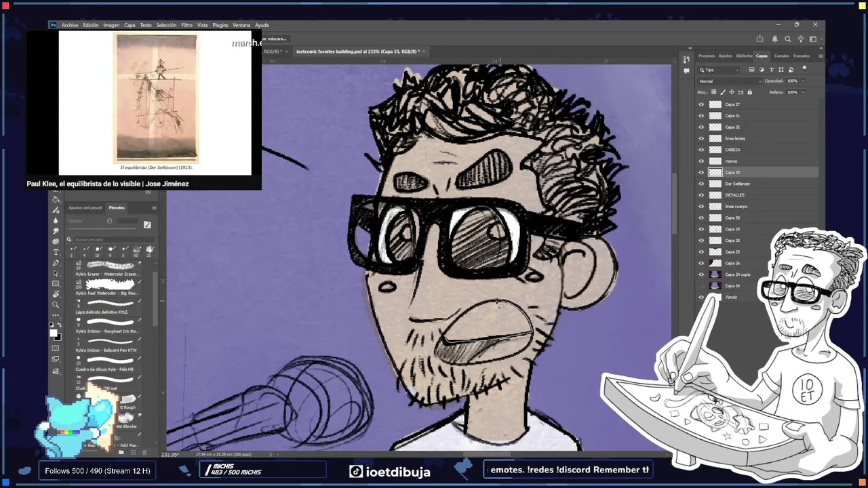
Task: Click the foreground color swatch
Action: click(x=54, y=333)
